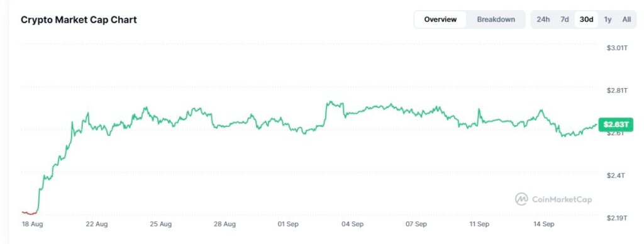Click the 14 Sep date marker
This screenshot has width=644, height=244.
543,225
